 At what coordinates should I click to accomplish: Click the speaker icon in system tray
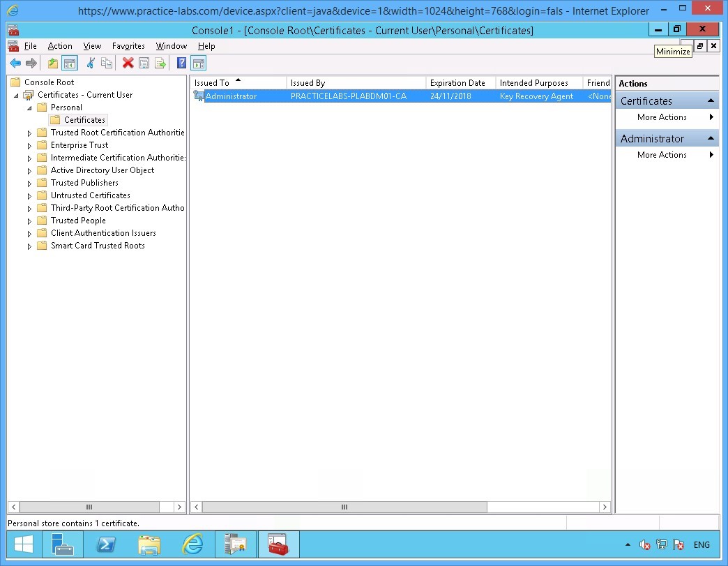click(x=644, y=544)
